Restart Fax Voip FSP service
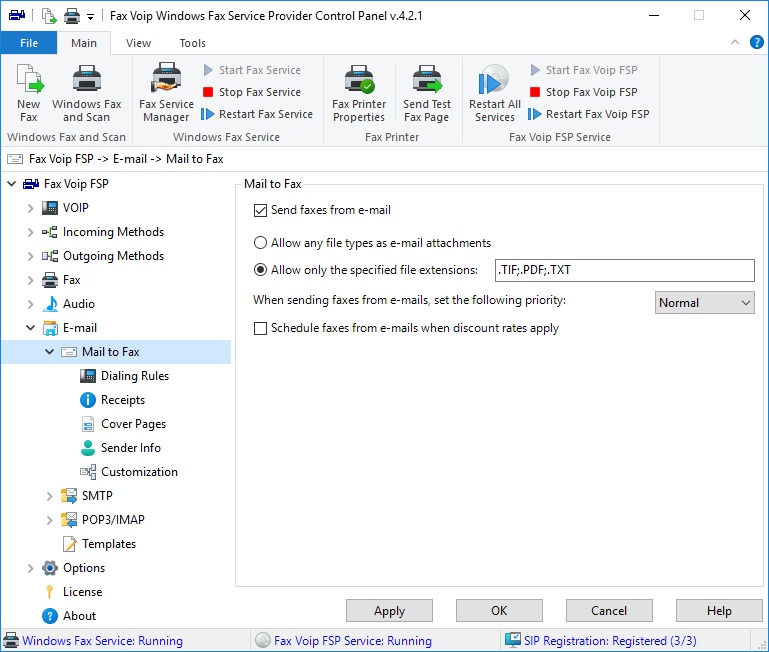769x652 pixels. (589, 114)
